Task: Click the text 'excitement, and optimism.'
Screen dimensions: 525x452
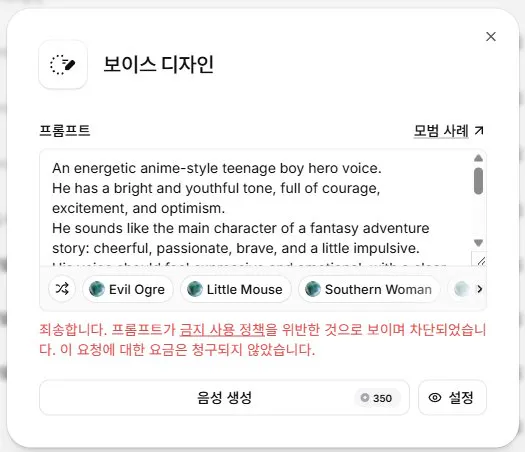Action: (x=139, y=208)
